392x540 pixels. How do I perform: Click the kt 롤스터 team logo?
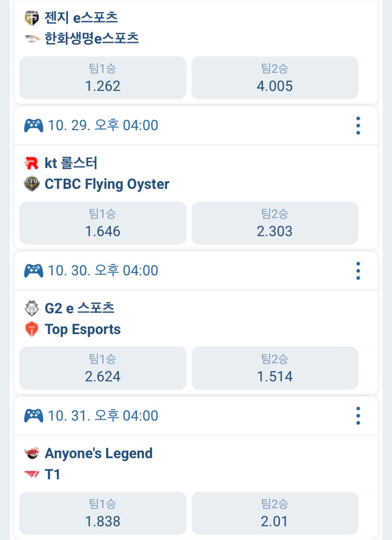coord(32,163)
